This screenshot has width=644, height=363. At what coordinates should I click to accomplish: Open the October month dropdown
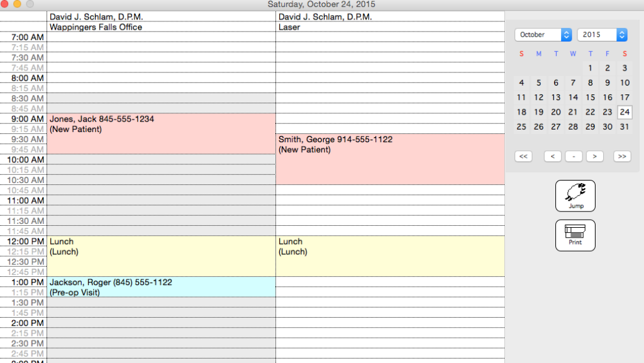(x=535, y=35)
